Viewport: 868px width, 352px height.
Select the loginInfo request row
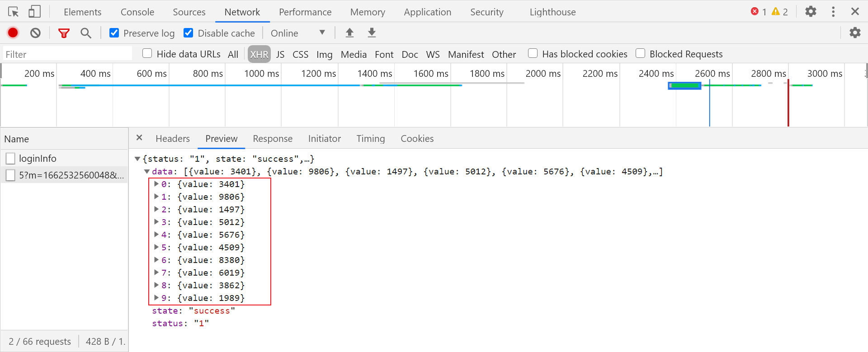(x=64, y=158)
